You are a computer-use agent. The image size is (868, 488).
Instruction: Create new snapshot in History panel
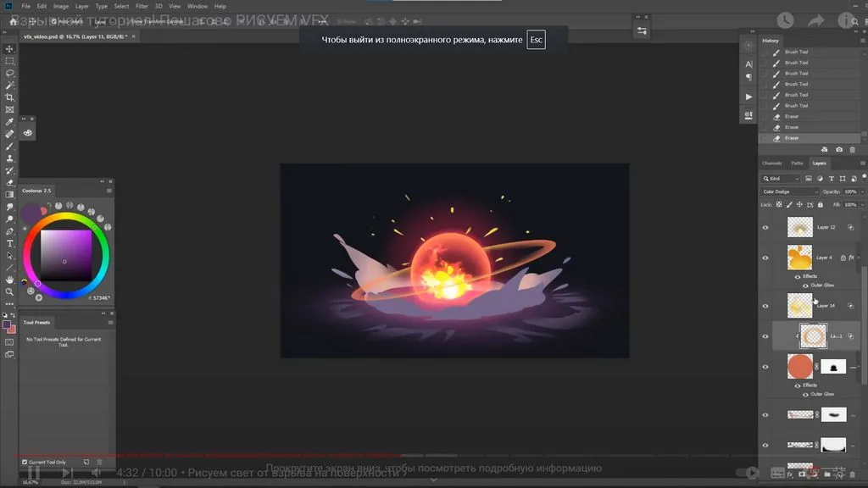tap(839, 149)
